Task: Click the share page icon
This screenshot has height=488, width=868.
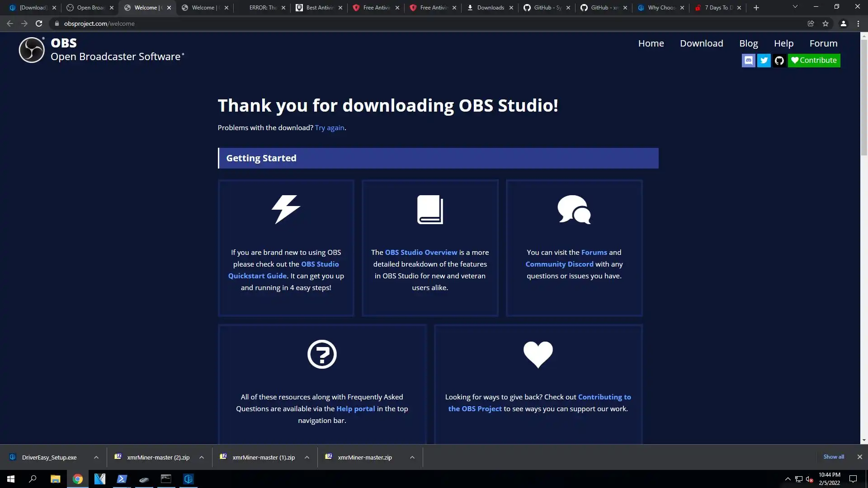Action: 811,23
